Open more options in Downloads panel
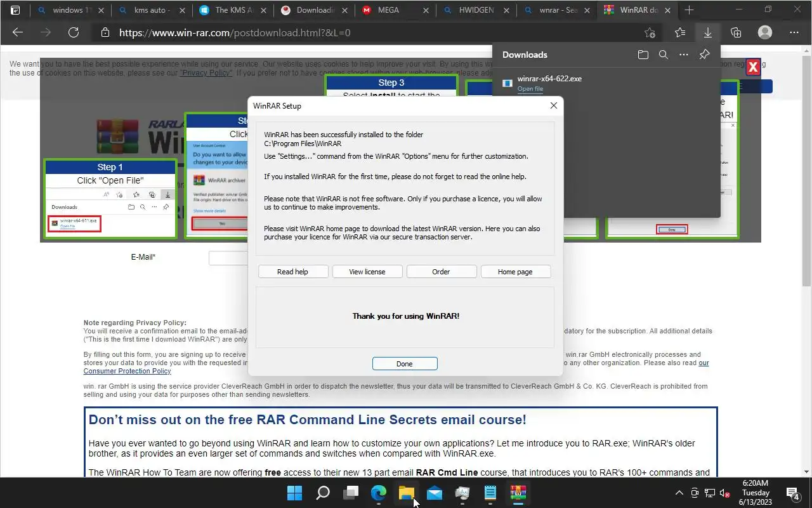The width and height of the screenshot is (812, 508). click(x=684, y=55)
